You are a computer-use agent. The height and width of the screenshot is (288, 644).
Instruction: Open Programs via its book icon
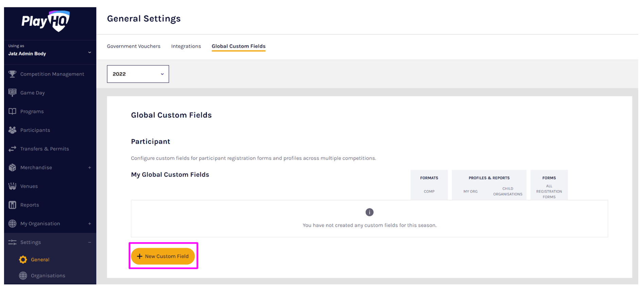pos(12,111)
